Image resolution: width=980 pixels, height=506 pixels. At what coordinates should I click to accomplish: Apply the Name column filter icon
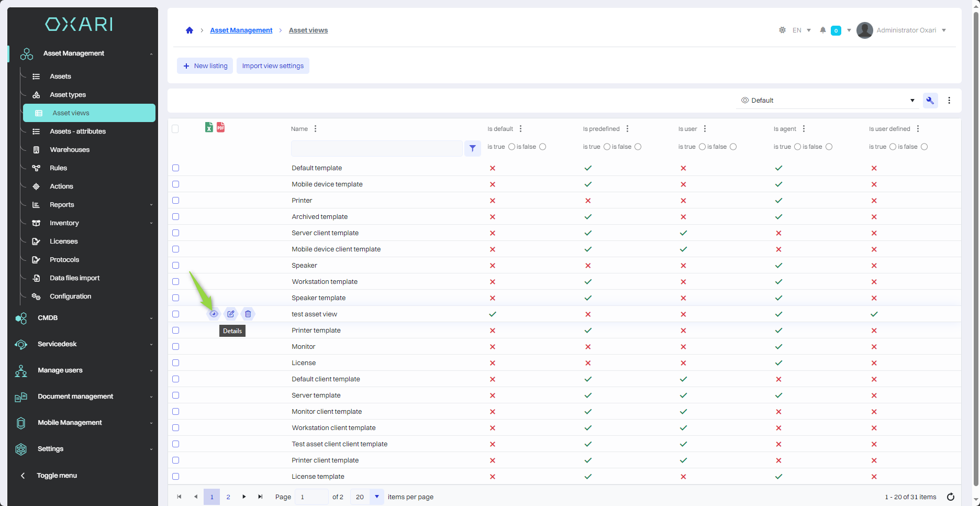click(472, 148)
